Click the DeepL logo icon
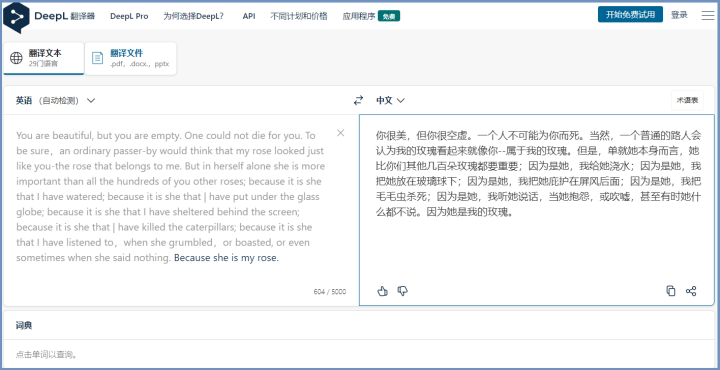720x370 pixels. pyautogui.click(x=16, y=17)
